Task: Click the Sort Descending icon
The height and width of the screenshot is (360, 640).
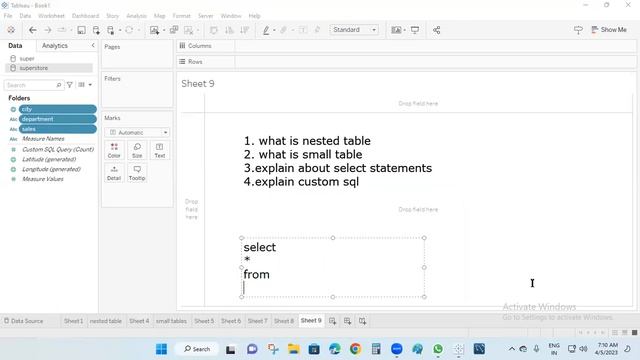Action: click(244, 30)
